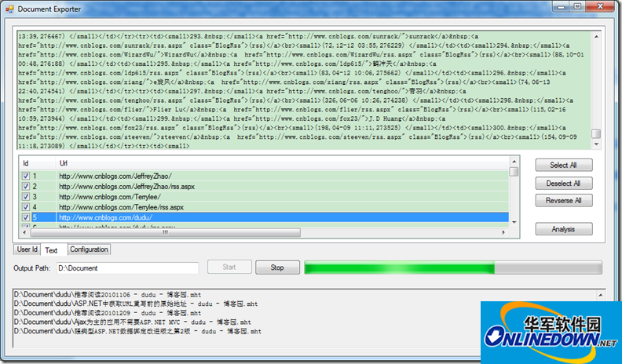This screenshot has width=622, height=364.
Task: Click inside the Output Path field
Action: (128, 268)
